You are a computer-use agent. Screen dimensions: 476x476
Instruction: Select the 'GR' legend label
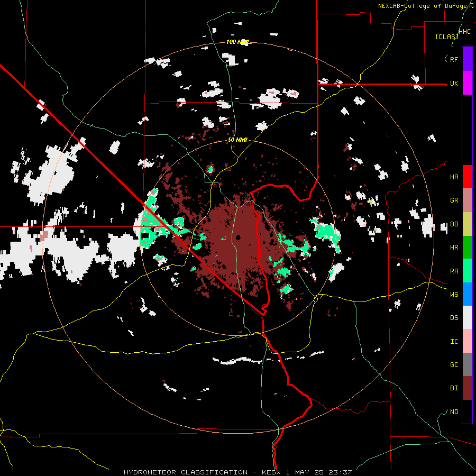[454, 200]
